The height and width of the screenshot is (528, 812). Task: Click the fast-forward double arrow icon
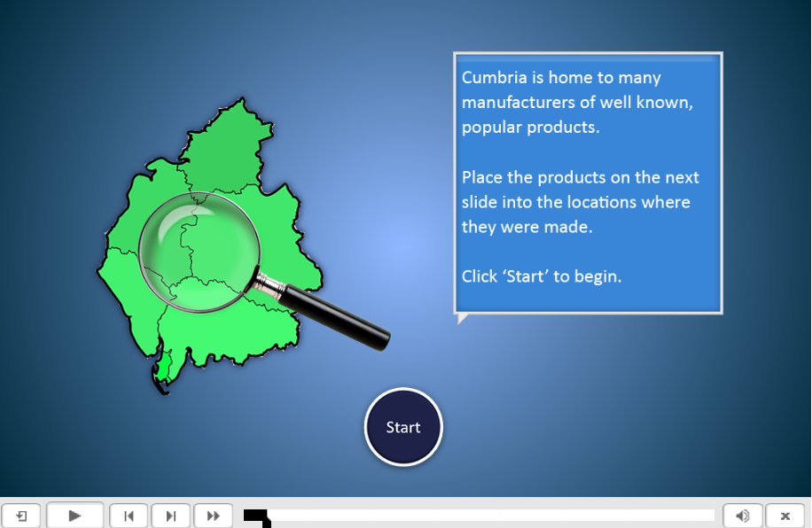tap(213, 516)
